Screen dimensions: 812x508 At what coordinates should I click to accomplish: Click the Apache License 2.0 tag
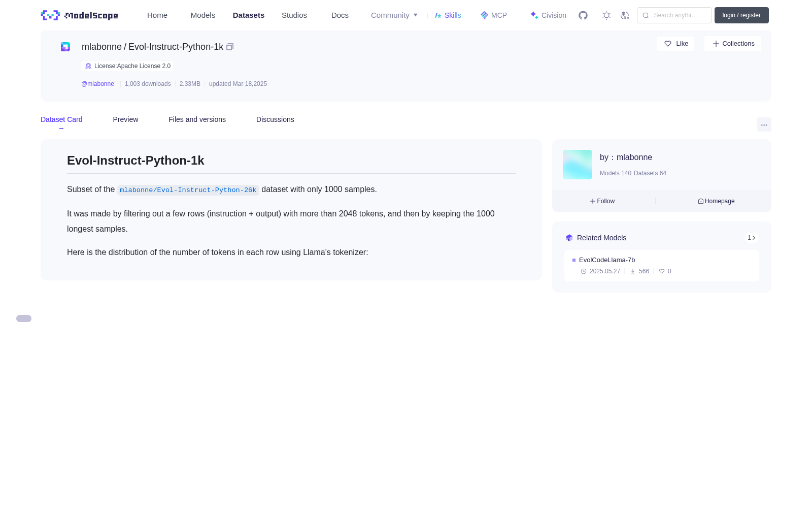coord(127,66)
